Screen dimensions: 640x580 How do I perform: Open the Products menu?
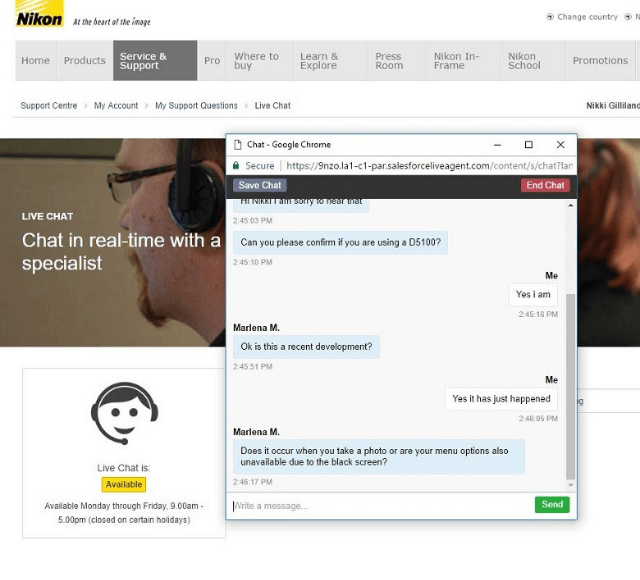coord(84,60)
